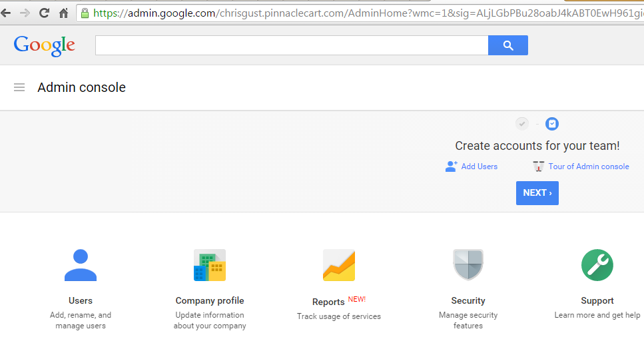Click the blue NEXT button
644x343 pixels.
tap(537, 193)
